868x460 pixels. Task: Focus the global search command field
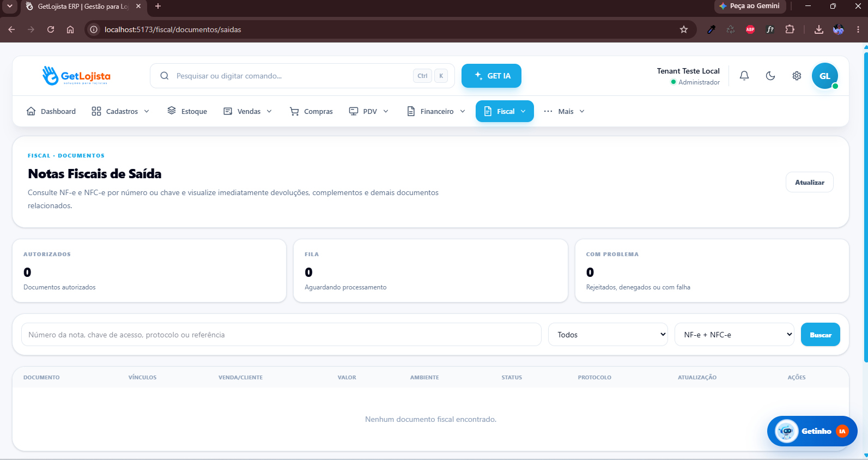point(302,76)
